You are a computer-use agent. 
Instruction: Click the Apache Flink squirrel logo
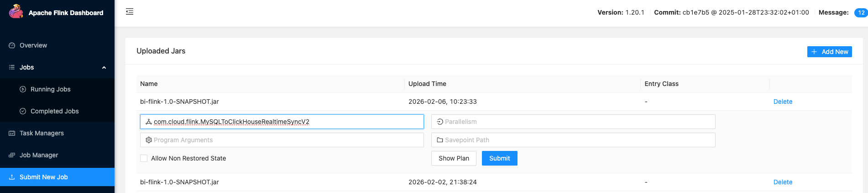pyautogui.click(x=16, y=11)
